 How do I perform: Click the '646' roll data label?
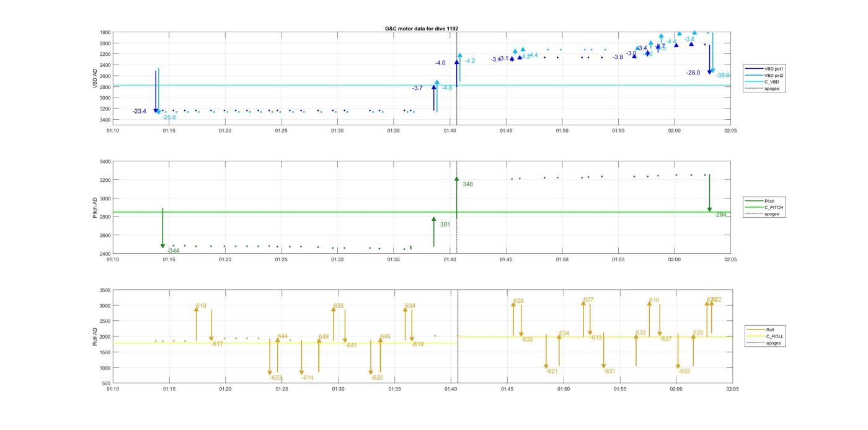[x=386, y=336]
